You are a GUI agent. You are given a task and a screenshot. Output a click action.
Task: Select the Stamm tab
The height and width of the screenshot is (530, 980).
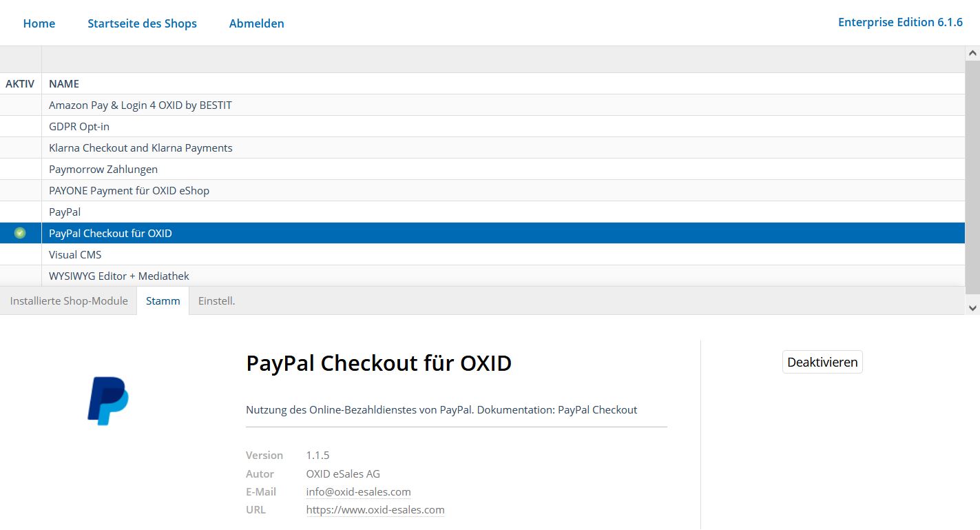tap(163, 300)
